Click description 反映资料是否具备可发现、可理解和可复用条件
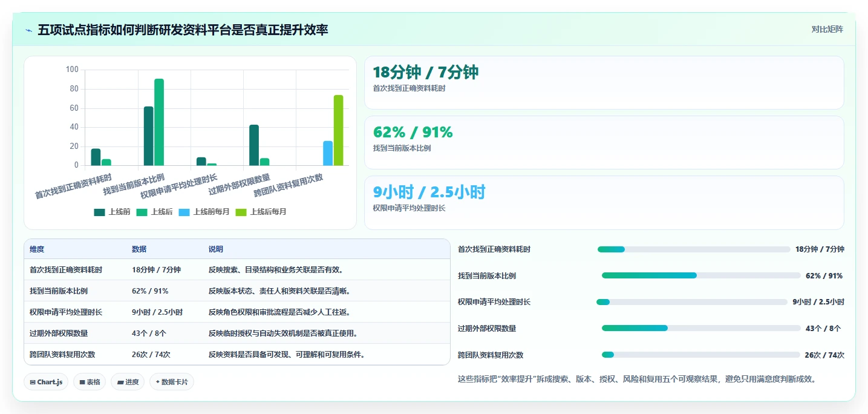This screenshot has height=414, width=868. click(287, 355)
